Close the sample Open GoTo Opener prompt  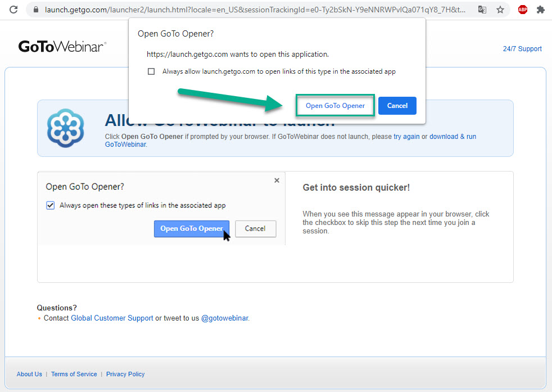[x=277, y=181]
